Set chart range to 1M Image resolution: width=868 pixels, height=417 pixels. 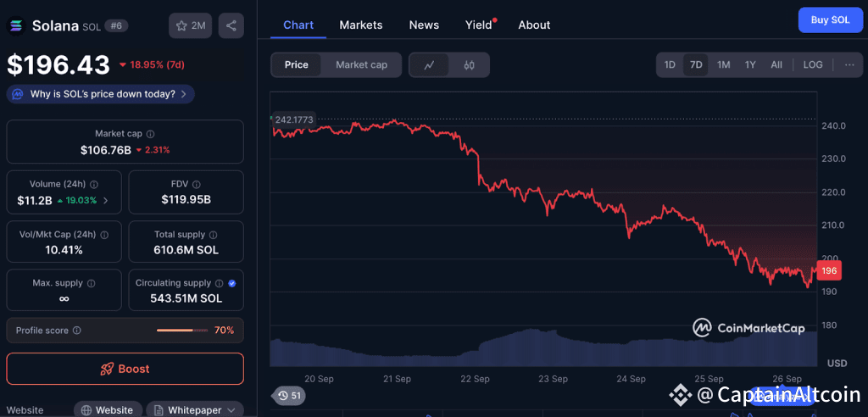pos(724,64)
